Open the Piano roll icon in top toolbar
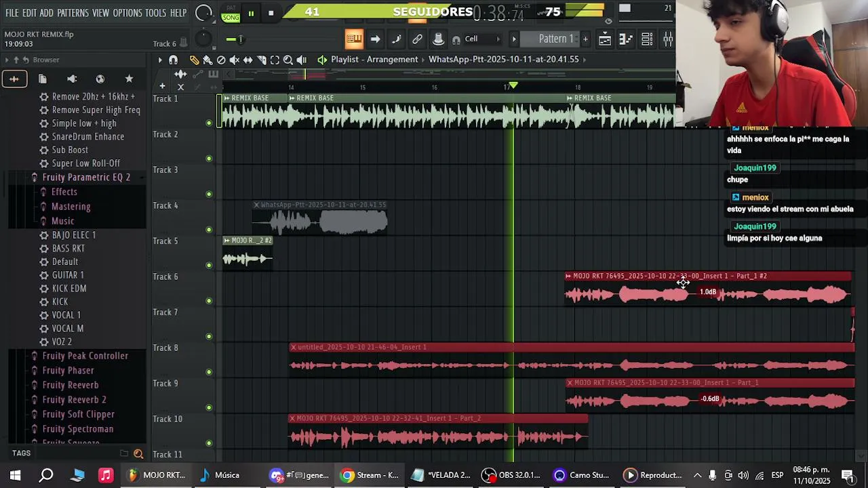The width and height of the screenshot is (868, 488). click(x=626, y=39)
